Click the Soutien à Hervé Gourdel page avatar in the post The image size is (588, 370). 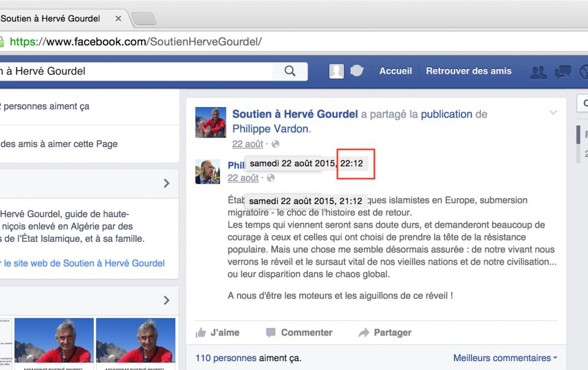[211, 122]
